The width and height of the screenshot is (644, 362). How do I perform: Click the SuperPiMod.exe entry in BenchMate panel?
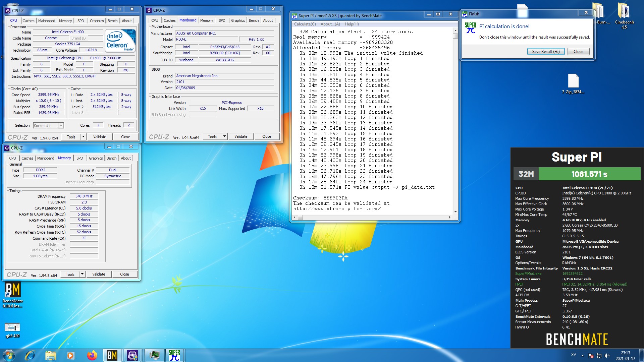coord(528,274)
